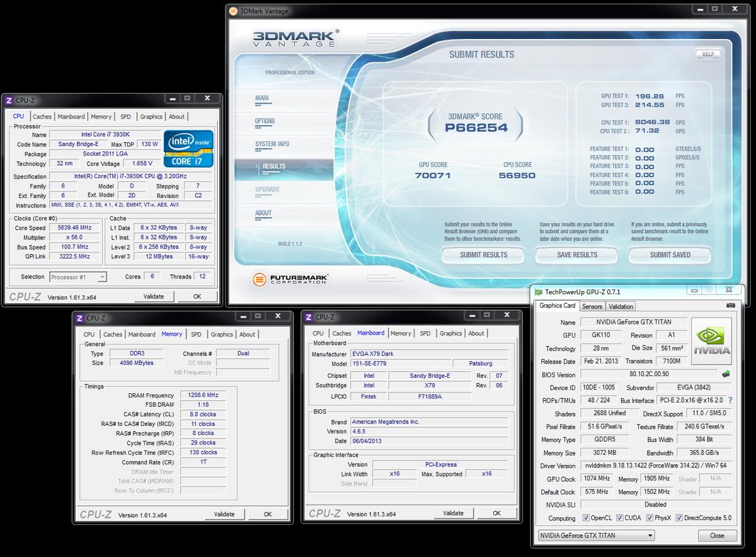Open UPGRADE section in 3DMark Vantage
The image size is (756, 557).
pyautogui.click(x=267, y=189)
